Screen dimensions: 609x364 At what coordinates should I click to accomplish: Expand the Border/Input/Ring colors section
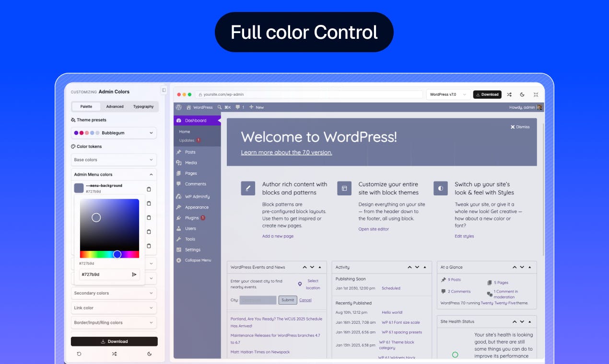(x=114, y=323)
